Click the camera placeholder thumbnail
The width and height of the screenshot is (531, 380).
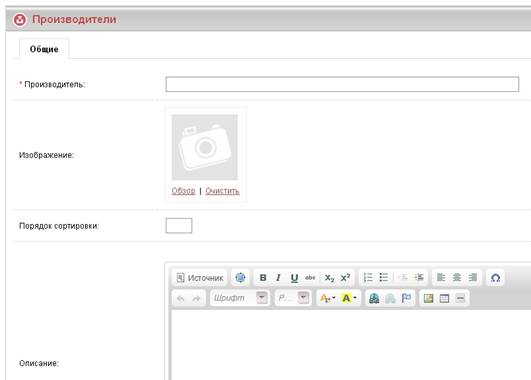205,147
